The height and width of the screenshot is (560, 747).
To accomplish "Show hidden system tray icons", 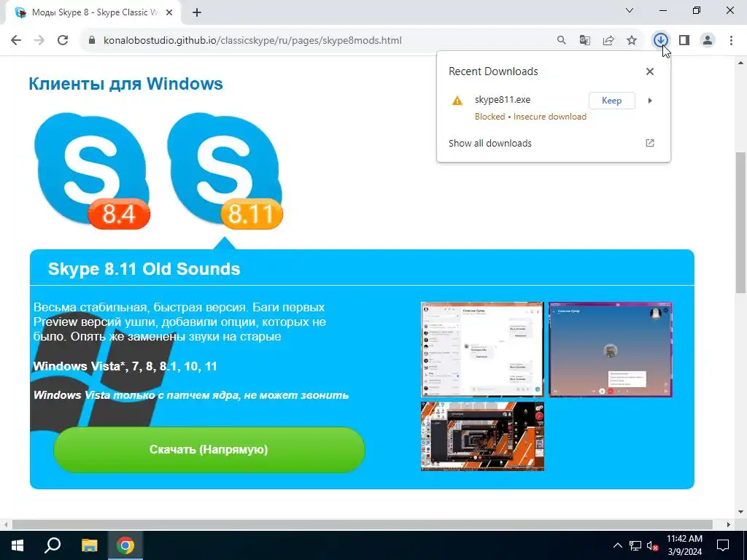I will [x=617, y=545].
